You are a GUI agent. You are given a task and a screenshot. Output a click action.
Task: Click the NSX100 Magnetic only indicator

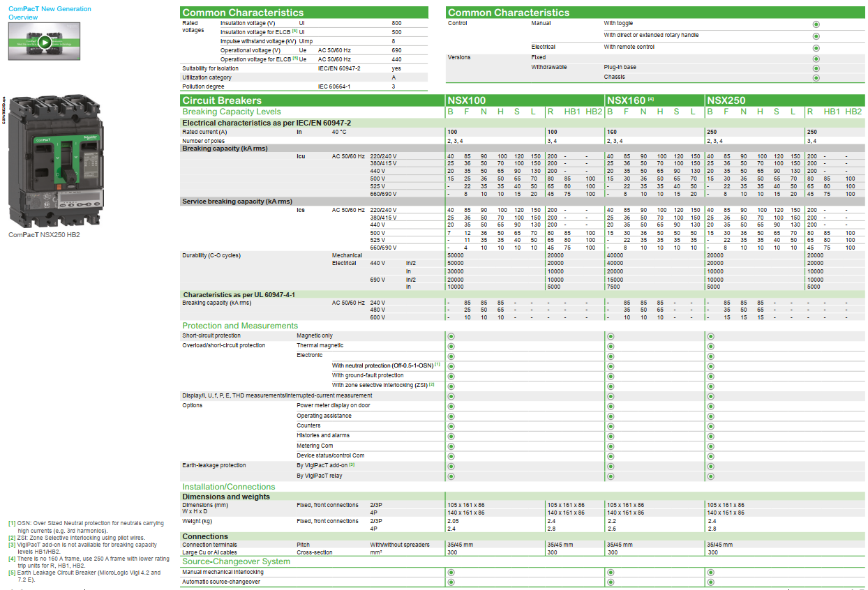451,336
